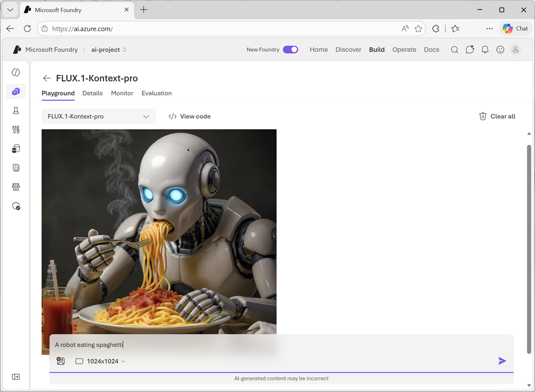Image resolution: width=535 pixels, height=392 pixels.
Task: Attach an image using the image icon
Action: (61, 361)
